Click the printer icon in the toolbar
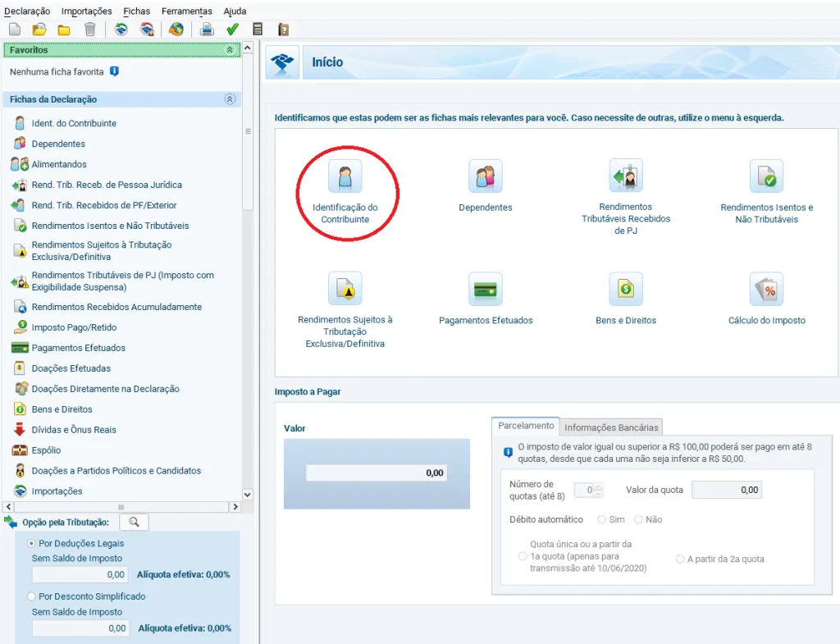 [x=208, y=30]
